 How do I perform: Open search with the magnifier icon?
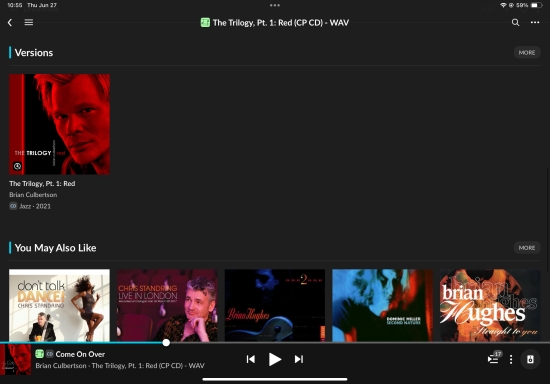(515, 22)
